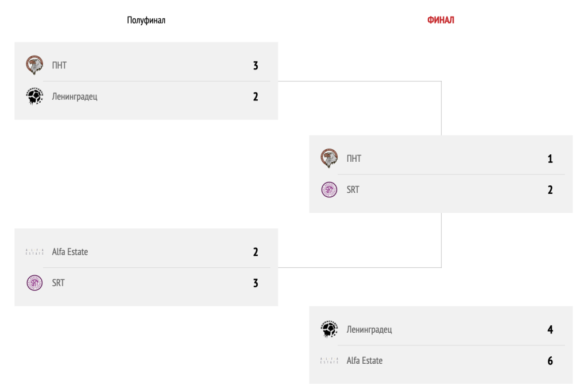Select the Полуфинал column heading
Viewport: 588px width, 389px height.
[x=146, y=21]
